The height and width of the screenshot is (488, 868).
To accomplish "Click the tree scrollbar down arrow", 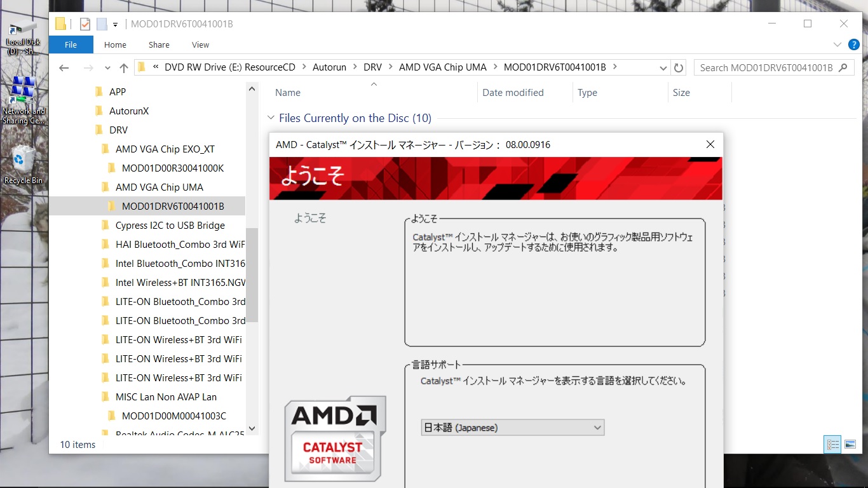I will click(252, 429).
